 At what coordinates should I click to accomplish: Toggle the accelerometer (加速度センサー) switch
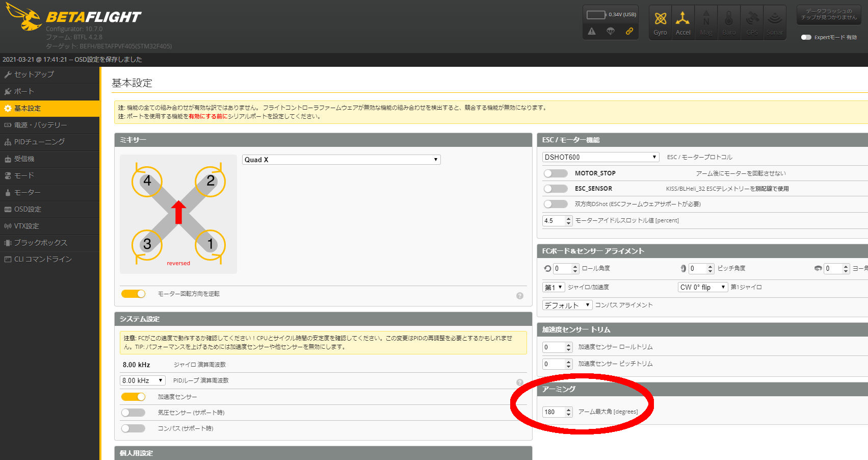click(x=133, y=397)
